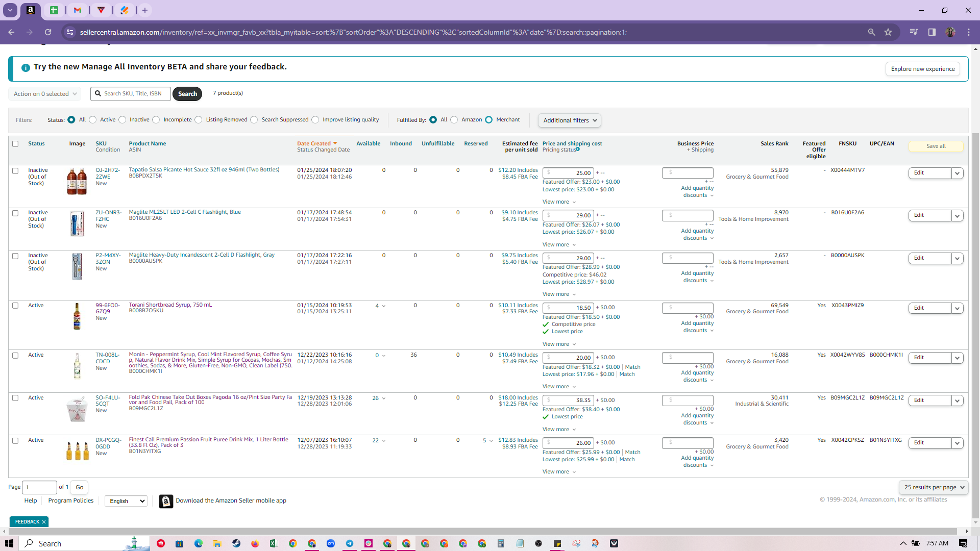Launch Steam from the taskbar

236,543
